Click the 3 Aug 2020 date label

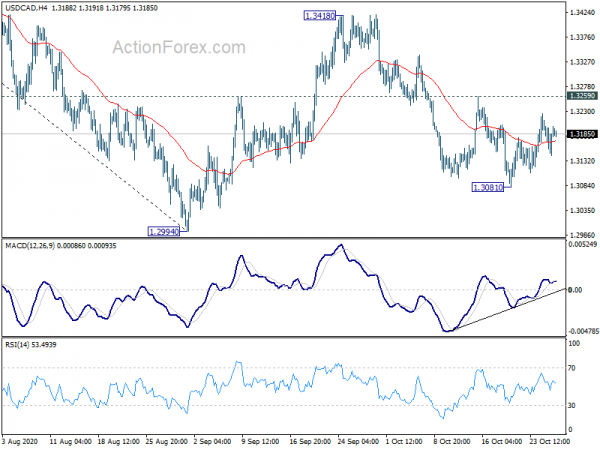20,441
